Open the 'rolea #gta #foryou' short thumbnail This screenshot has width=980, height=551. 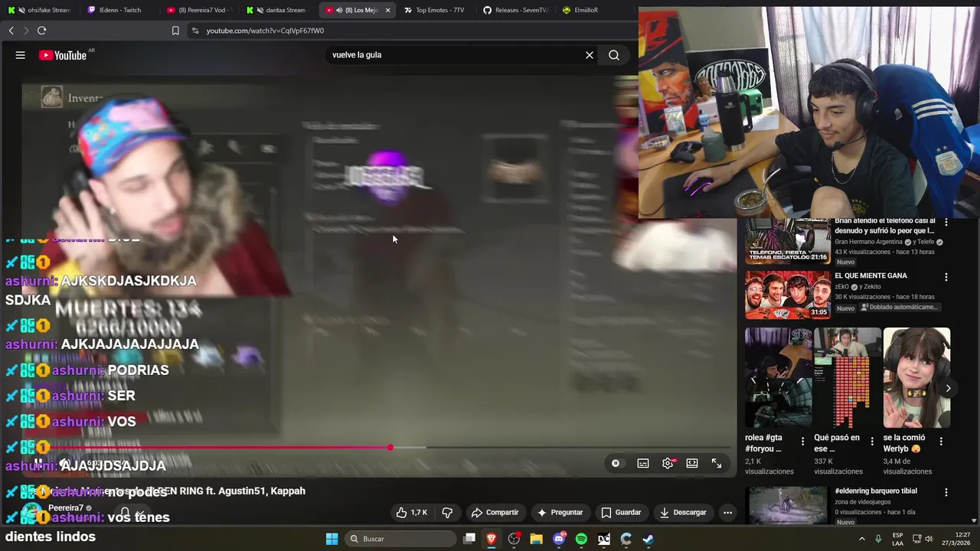point(779,378)
